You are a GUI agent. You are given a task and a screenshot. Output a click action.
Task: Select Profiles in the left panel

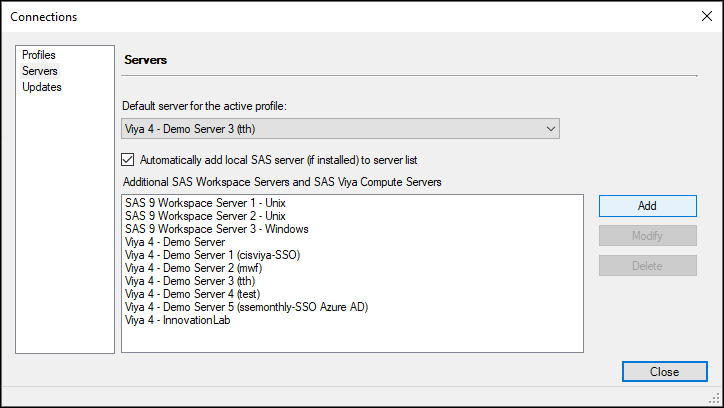click(39, 55)
